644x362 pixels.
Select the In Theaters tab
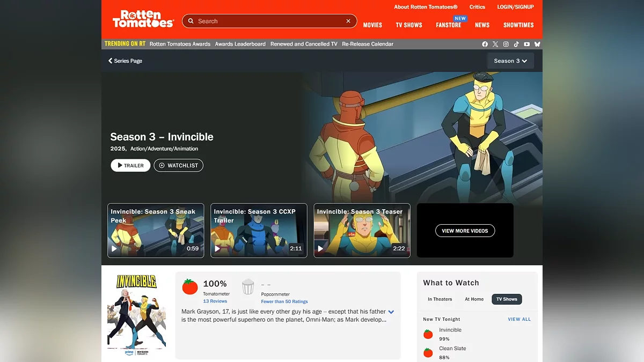[x=440, y=299]
